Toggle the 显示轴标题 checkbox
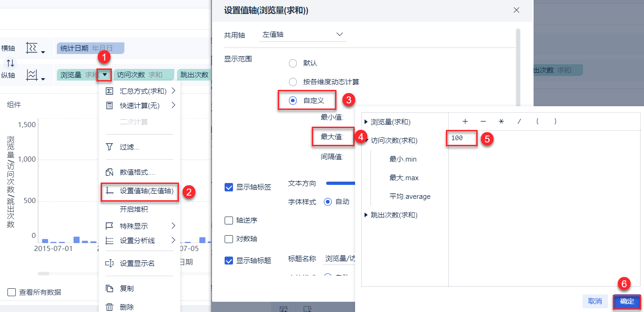This screenshot has width=644, height=312. 229,260
